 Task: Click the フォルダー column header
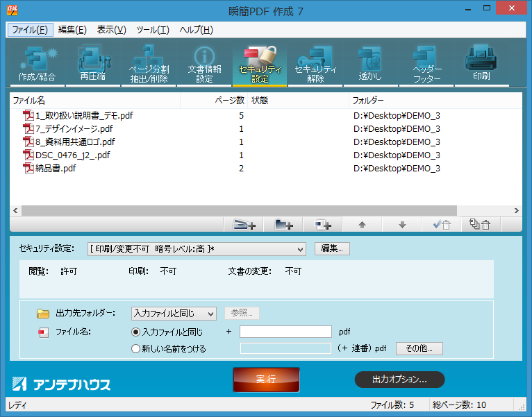click(435, 101)
